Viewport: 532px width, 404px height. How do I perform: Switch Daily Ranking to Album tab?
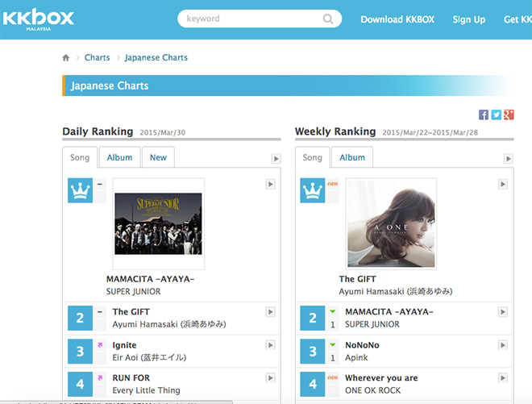[x=119, y=157]
